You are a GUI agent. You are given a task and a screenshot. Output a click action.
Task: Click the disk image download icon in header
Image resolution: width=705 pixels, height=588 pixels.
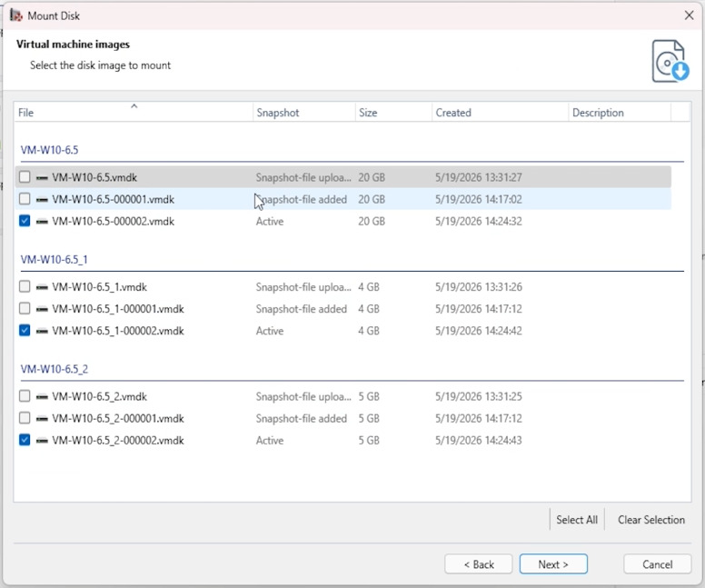(670, 61)
